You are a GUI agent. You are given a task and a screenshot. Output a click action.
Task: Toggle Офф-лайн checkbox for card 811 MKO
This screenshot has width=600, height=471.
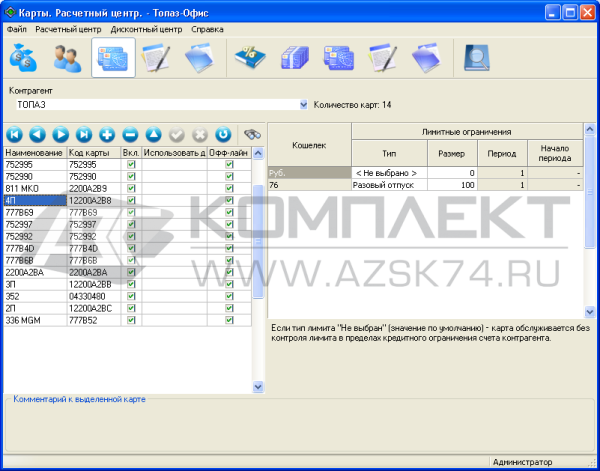[x=229, y=186]
